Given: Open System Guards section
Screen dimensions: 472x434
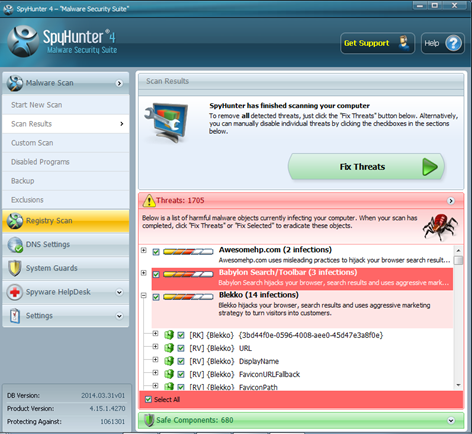Looking at the screenshot, I should tap(66, 268).
